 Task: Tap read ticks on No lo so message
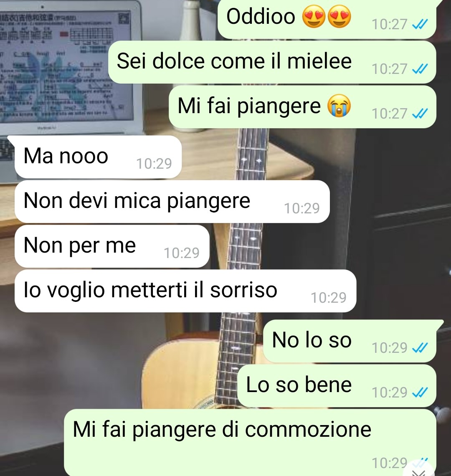click(420, 347)
